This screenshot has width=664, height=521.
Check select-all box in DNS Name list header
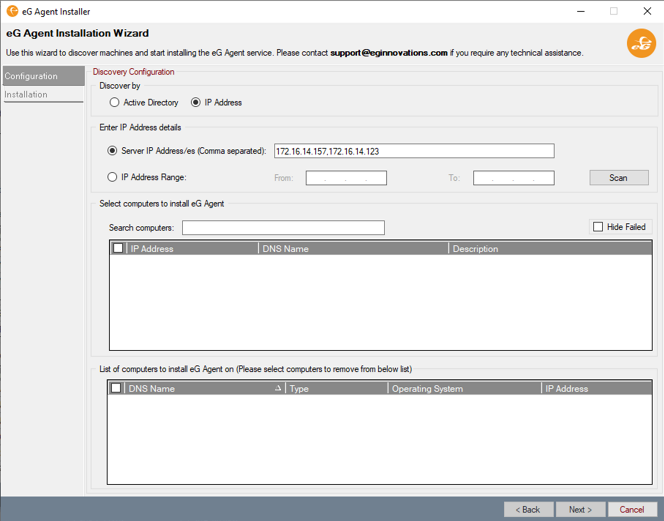[x=116, y=388]
